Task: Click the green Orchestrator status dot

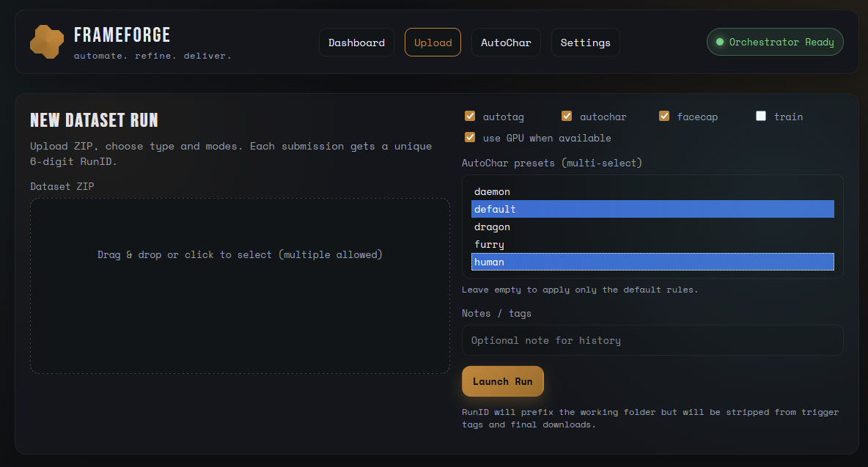Action: [x=720, y=43]
